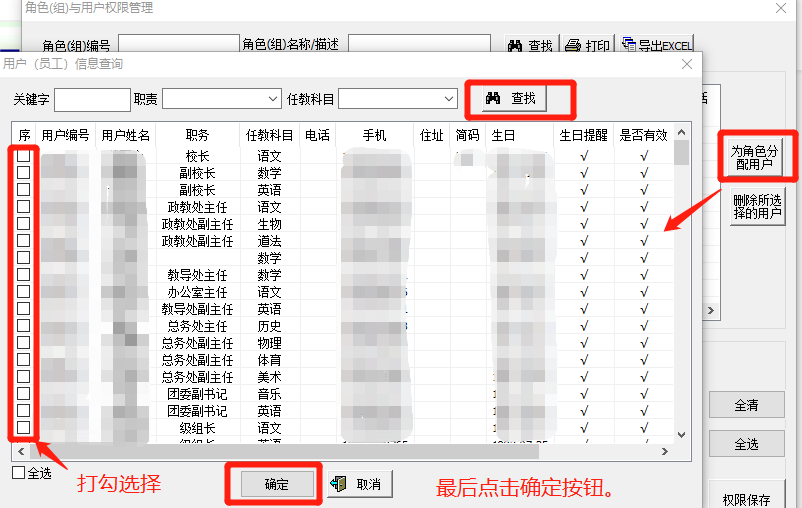Click the 是否有效 checkmark in the 校长 row

(x=644, y=156)
